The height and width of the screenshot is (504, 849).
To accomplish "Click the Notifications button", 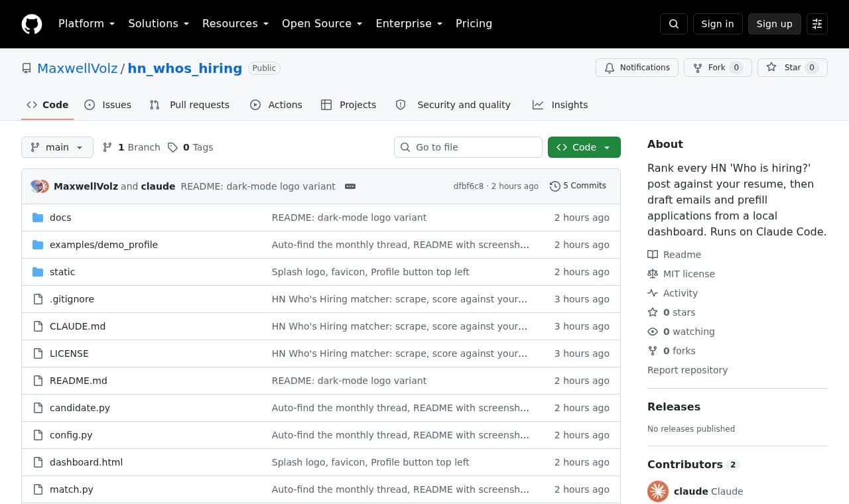I will 637,68.
